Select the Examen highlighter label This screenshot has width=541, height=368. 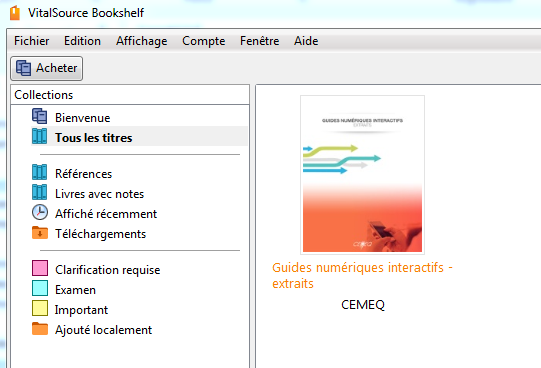click(75, 290)
